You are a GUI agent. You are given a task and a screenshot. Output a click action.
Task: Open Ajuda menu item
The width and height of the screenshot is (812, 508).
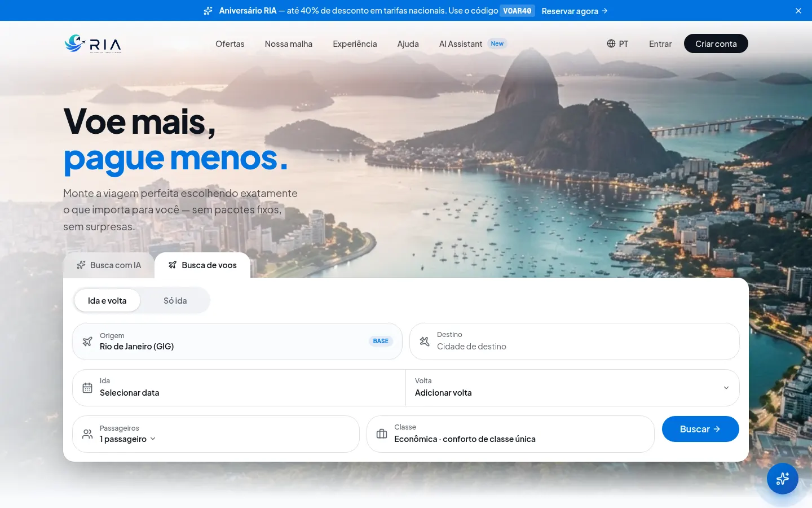(408, 43)
